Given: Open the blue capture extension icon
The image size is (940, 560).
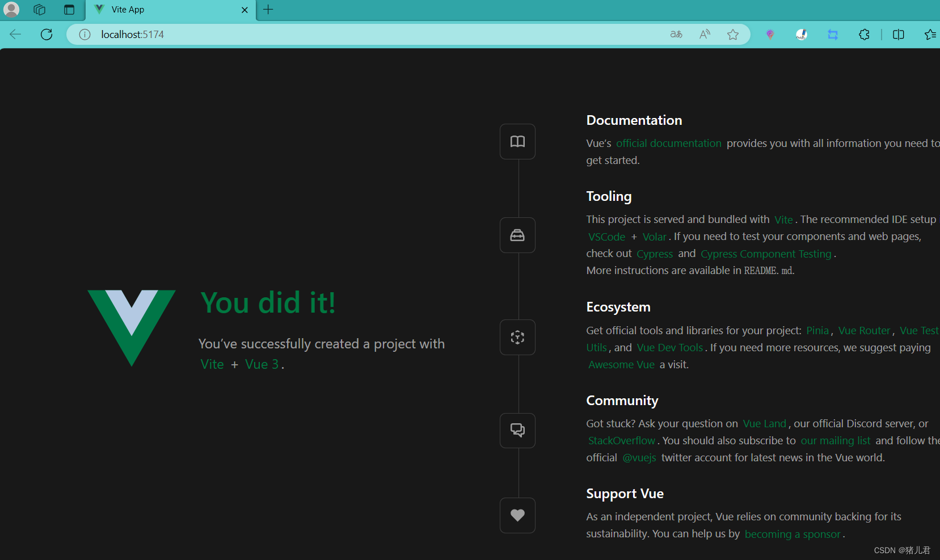Looking at the screenshot, I should click(833, 35).
